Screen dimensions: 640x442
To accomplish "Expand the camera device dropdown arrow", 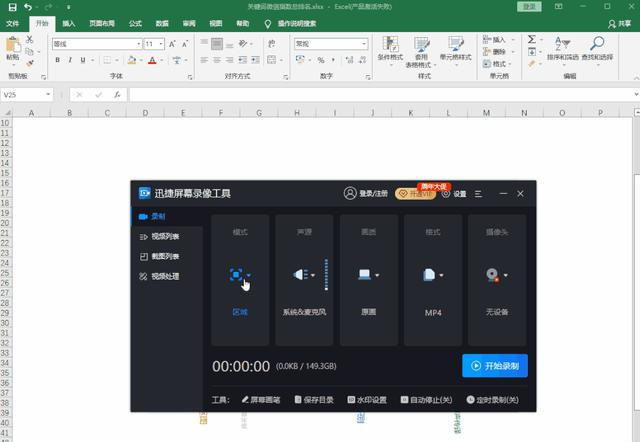I will (506, 275).
